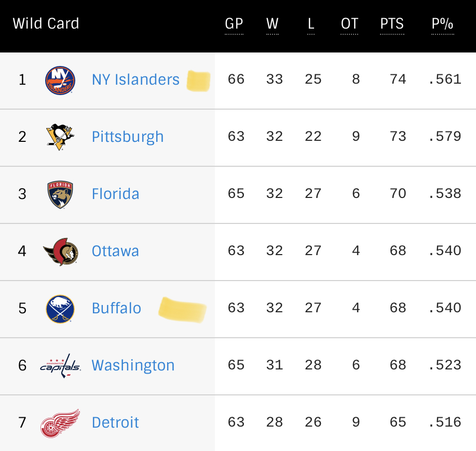
Task: Open the Pittsburgh team page
Action: point(128,137)
